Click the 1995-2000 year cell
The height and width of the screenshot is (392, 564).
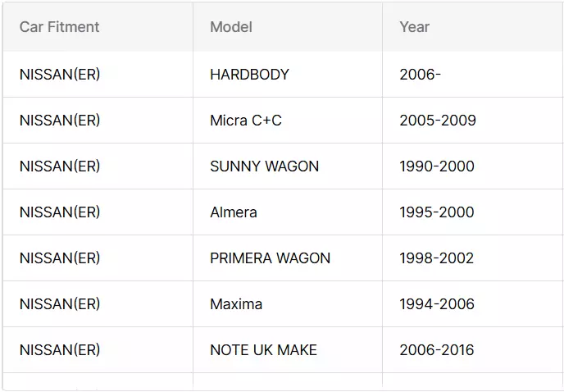click(473, 212)
